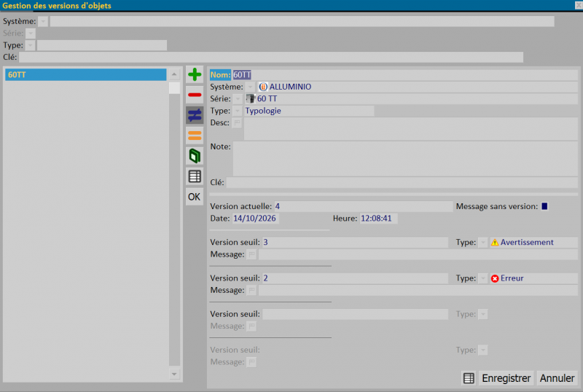
Task: Click the Desc text area
Action: click(x=410, y=129)
